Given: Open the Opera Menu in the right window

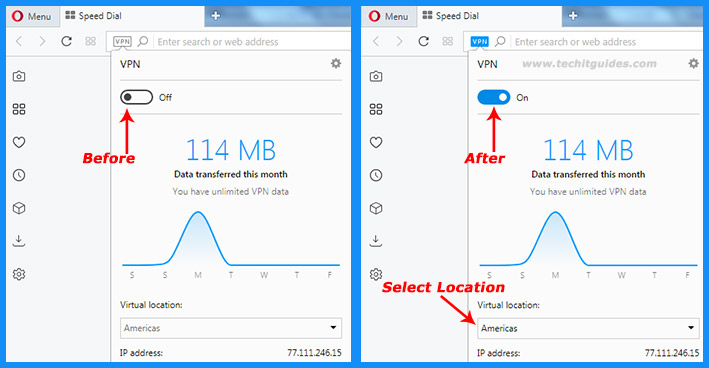Looking at the screenshot, I should [x=389, y=16].
